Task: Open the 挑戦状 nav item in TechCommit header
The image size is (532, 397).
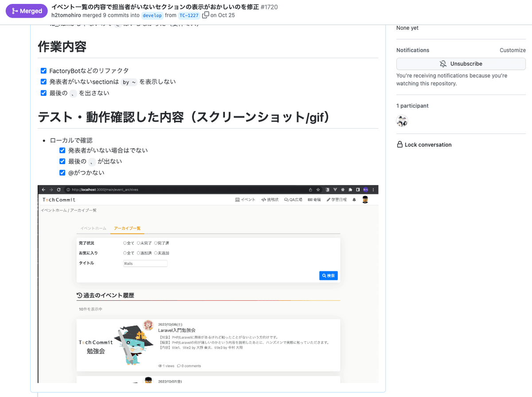Action: tap(270, 200)
